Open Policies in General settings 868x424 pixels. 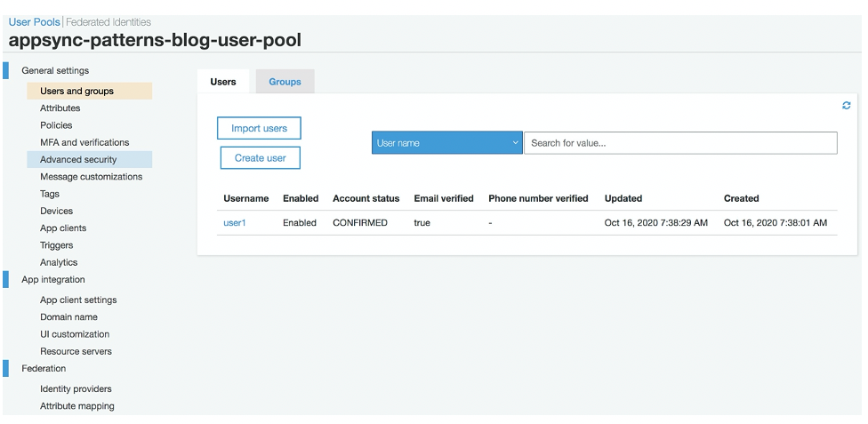[56, 125]
